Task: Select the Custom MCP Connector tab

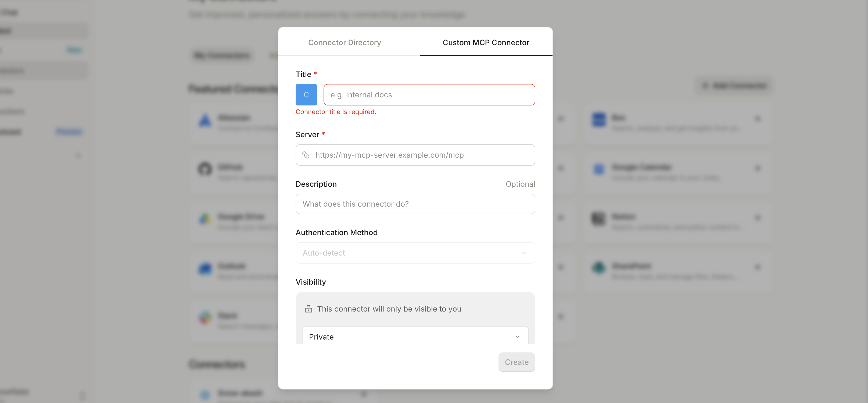Action: point(486,43)
